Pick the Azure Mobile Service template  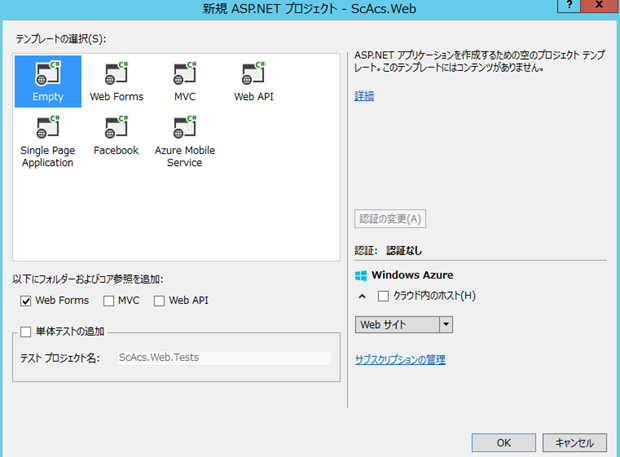[x=185, y=142]
